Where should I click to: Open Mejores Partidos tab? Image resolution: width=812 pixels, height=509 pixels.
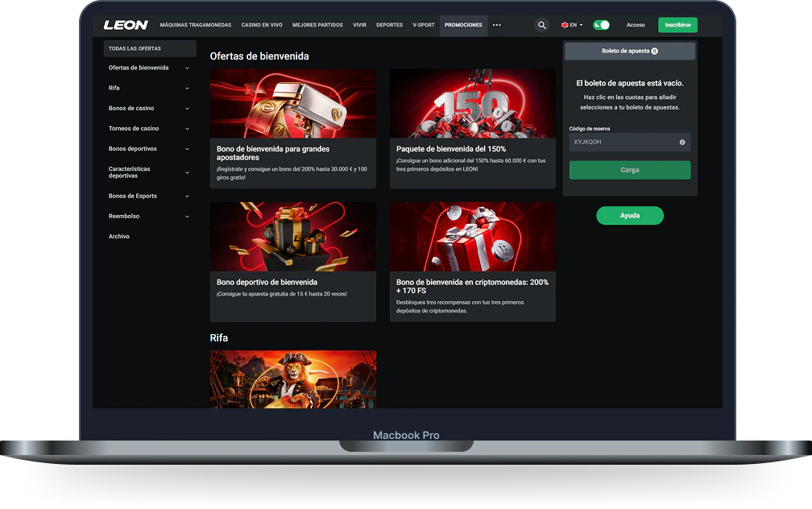pos(317,25)
